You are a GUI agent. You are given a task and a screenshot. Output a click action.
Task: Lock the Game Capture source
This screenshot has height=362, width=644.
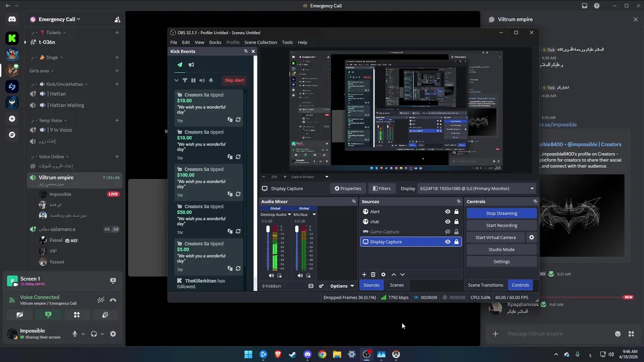click(456, 232)
